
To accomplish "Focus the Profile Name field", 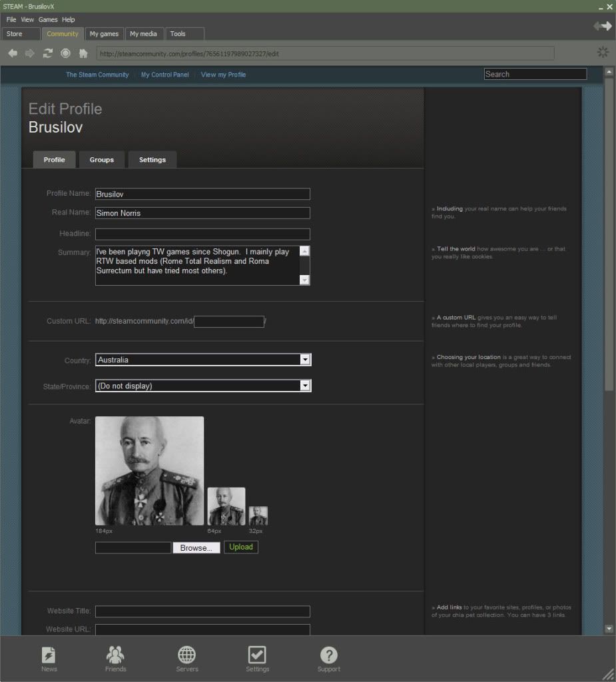I will point(202,194).
